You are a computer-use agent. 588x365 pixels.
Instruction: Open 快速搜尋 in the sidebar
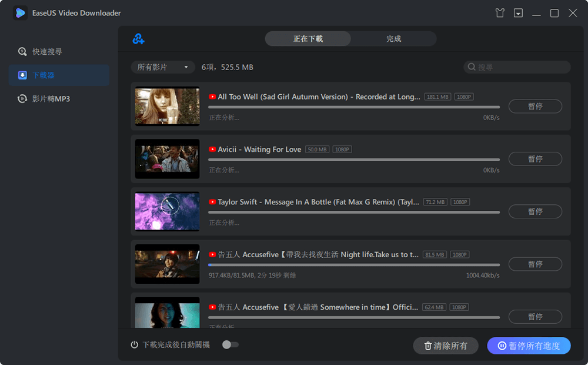[59, 51]
